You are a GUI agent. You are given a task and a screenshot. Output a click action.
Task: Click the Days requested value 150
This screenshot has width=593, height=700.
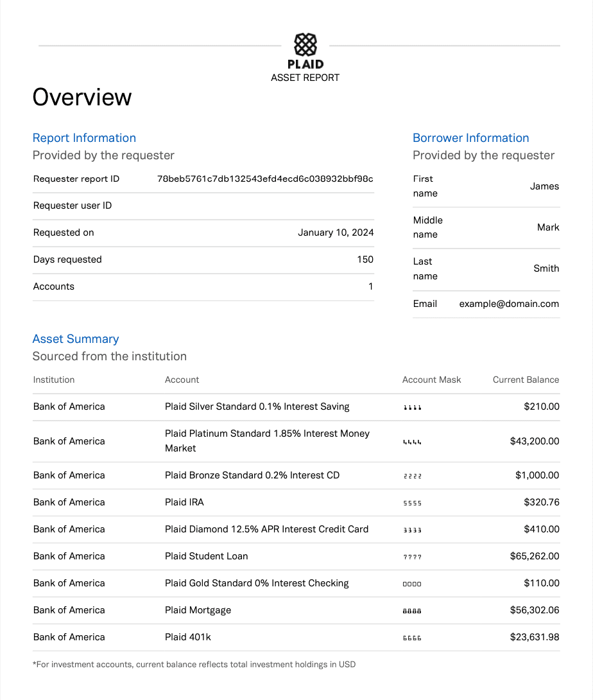coord(365,259)
